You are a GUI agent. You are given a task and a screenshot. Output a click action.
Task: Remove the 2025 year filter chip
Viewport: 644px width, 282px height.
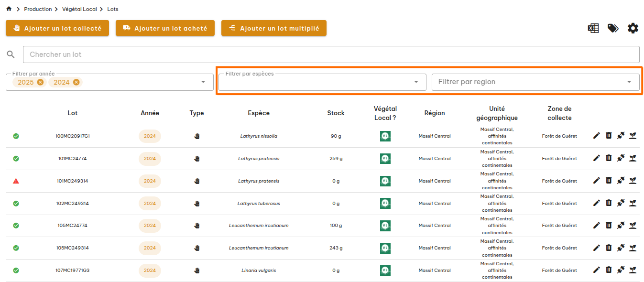point(40,82)
